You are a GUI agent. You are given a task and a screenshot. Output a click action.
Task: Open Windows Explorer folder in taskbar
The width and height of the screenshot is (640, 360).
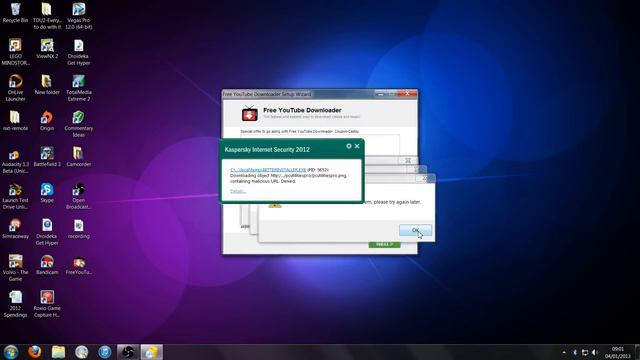tap(58, 352)
